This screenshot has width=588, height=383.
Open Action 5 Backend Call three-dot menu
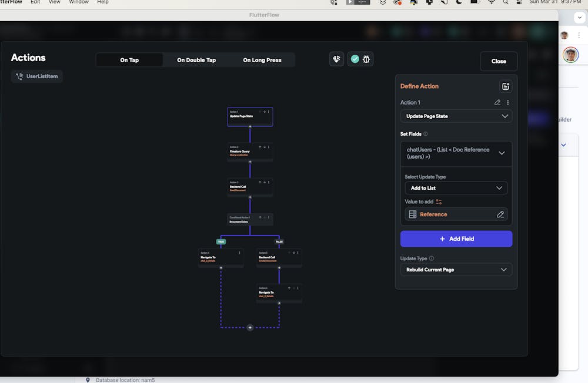click(x=298, y=253)
